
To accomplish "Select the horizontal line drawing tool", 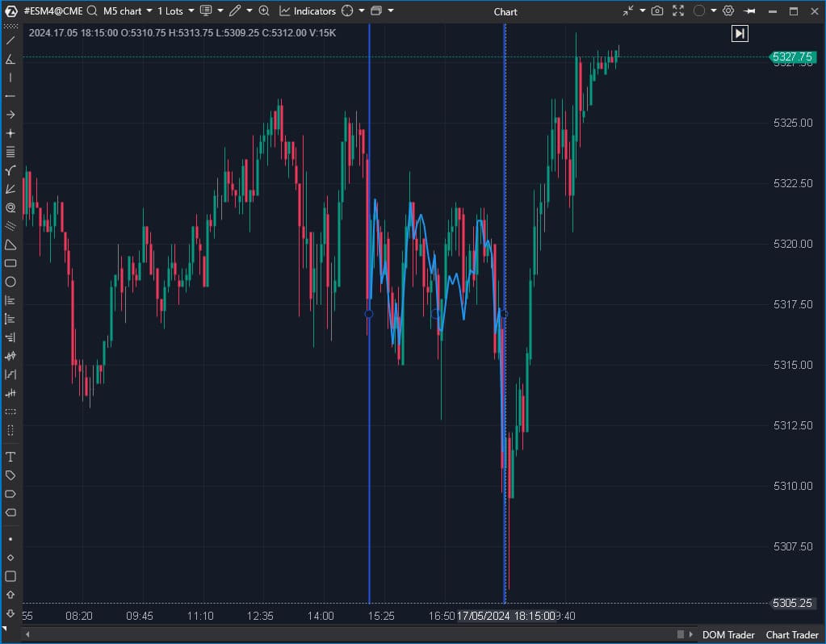I will (x=10, y=95).
